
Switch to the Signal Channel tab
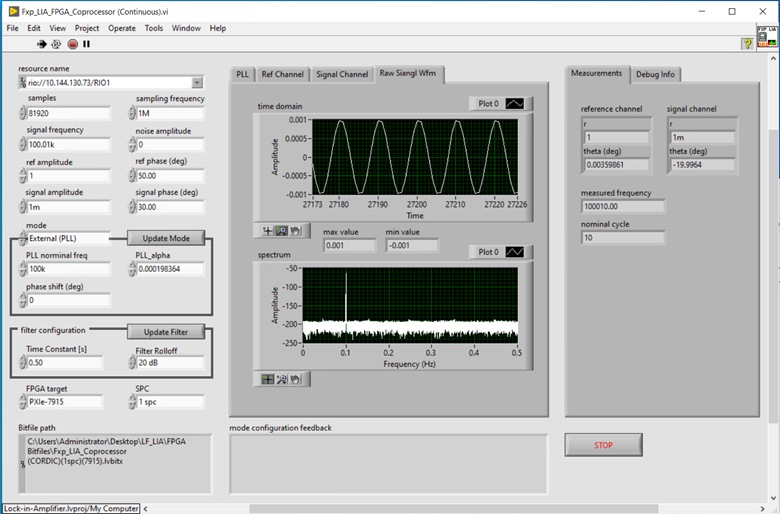pos(341,75)
